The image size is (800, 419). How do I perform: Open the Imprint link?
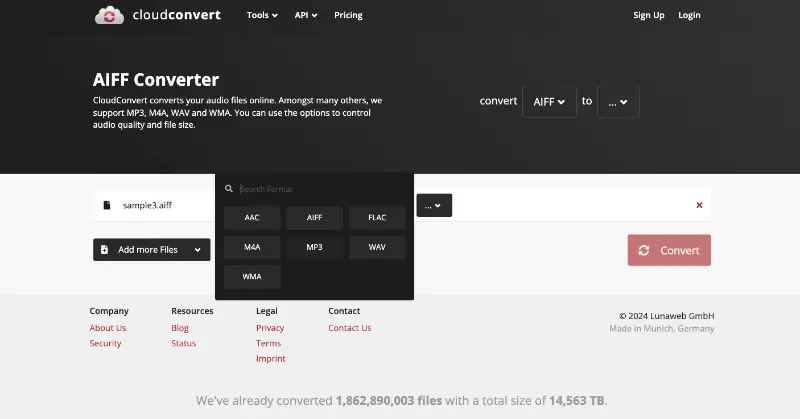[271, 358]
